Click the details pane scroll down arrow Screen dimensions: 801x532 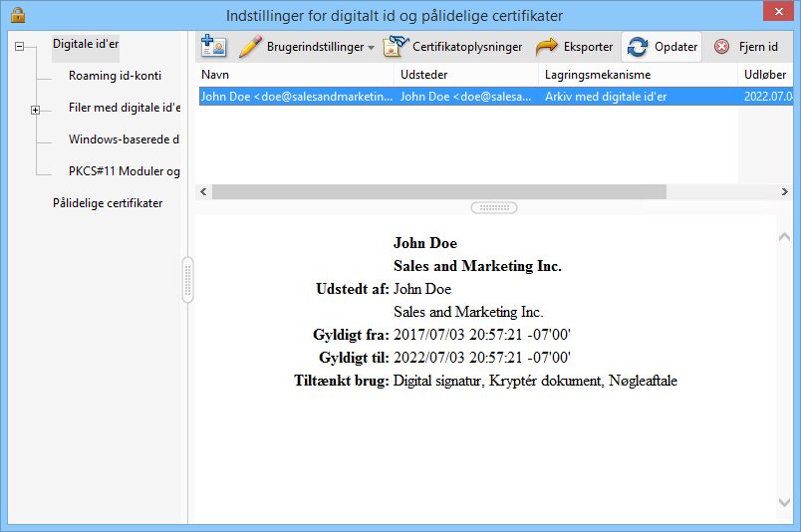coord(784,502)
